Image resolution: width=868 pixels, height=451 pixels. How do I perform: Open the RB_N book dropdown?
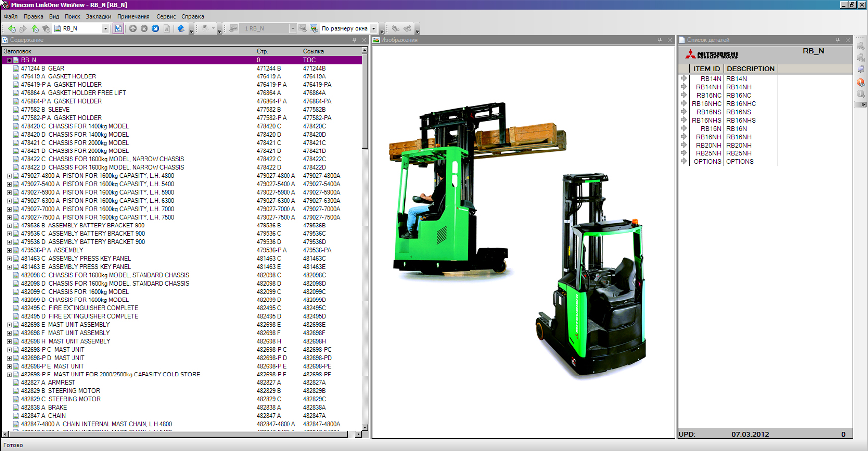[105, 29]
